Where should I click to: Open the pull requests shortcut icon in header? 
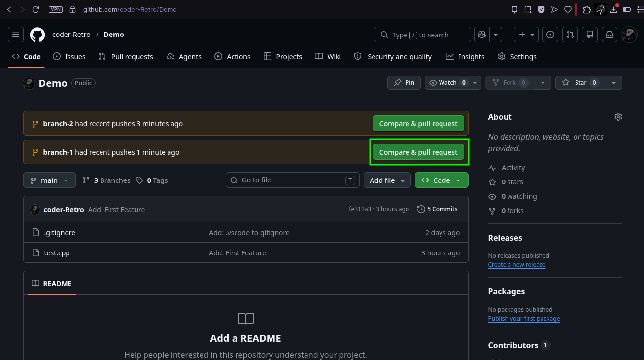(570, 35)
